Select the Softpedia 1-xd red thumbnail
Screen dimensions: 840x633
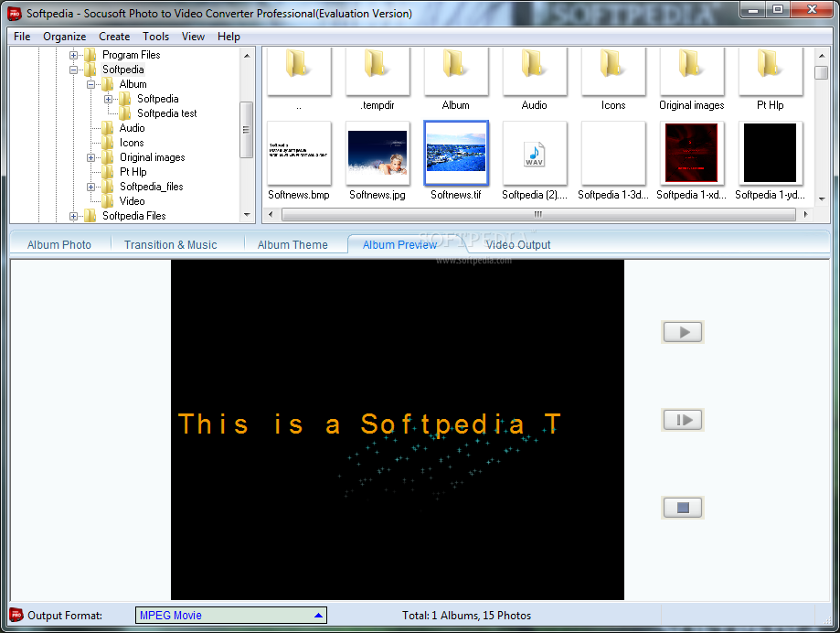(692, 154)
